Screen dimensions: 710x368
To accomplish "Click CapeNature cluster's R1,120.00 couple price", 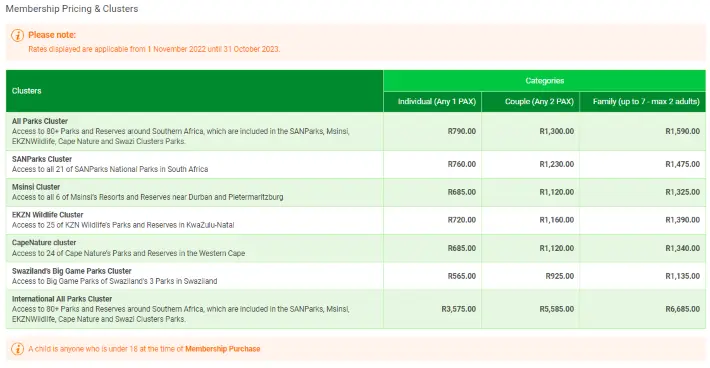I will [556, 249].
